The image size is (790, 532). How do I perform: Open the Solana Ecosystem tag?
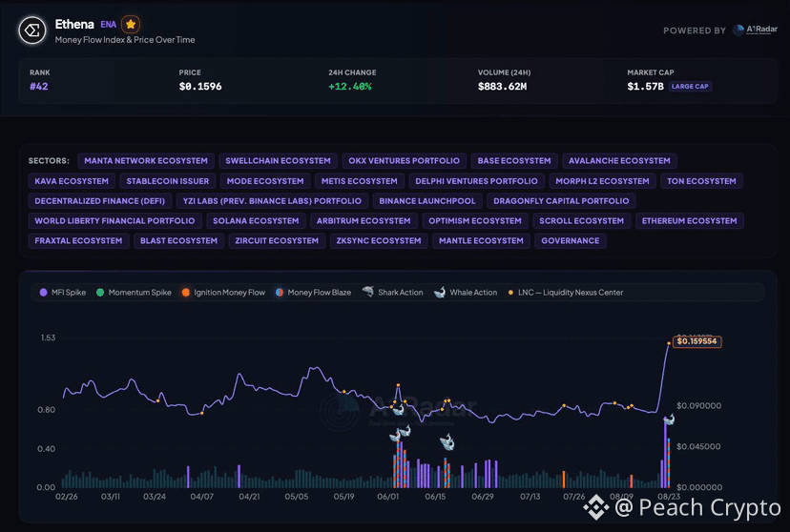coord(256,220)
